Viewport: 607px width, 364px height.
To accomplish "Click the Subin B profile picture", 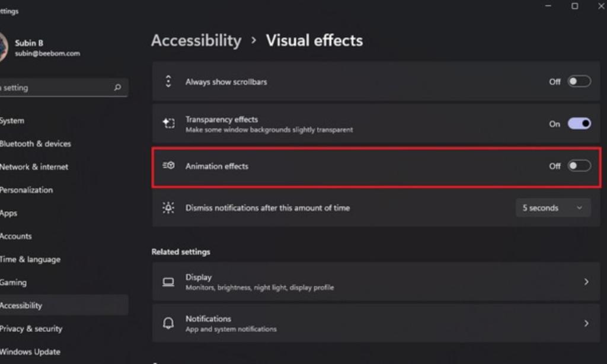I will pos(3,47).
